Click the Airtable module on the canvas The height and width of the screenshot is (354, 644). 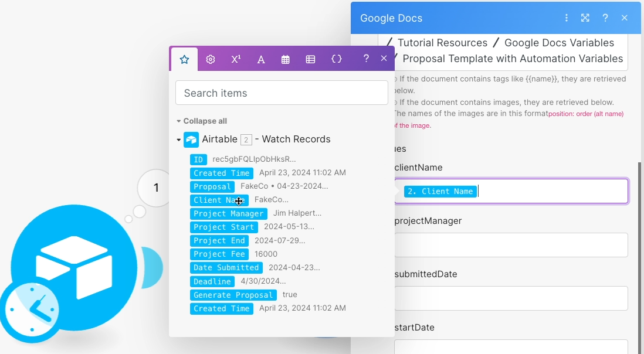click(74, 267)
